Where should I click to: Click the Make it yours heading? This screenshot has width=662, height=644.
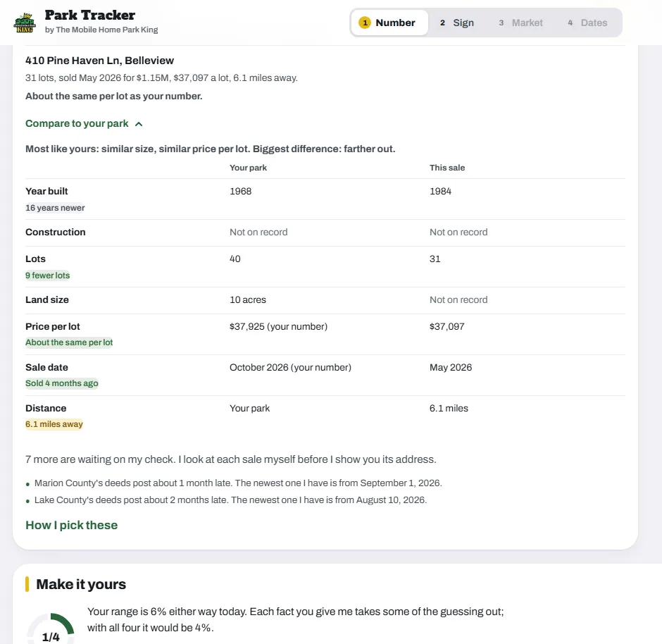point(81,584)
